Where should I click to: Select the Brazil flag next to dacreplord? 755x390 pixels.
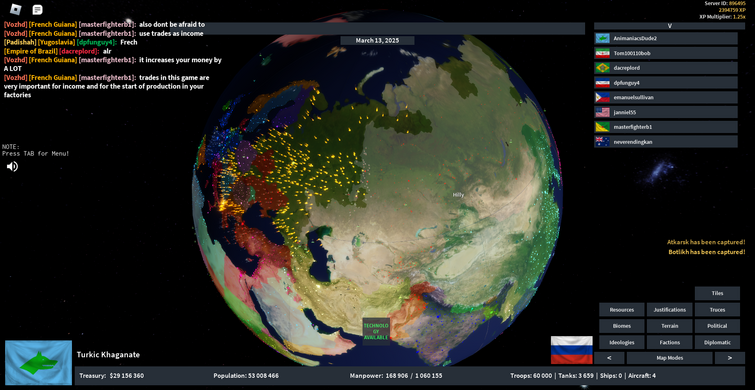602,68
